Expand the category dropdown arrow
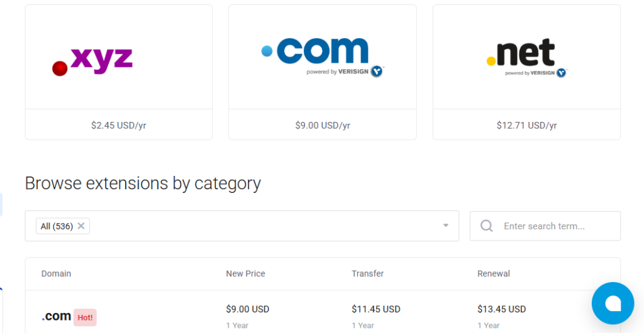The width and height of the screenshot is (644, 333). click(446, 226)
